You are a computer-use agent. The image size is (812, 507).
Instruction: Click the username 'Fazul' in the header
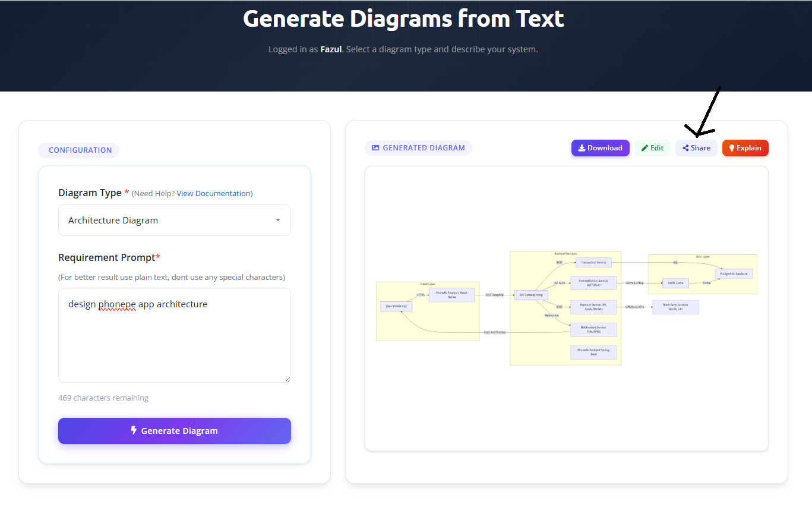pyautogui.click(x=331, y=49)
